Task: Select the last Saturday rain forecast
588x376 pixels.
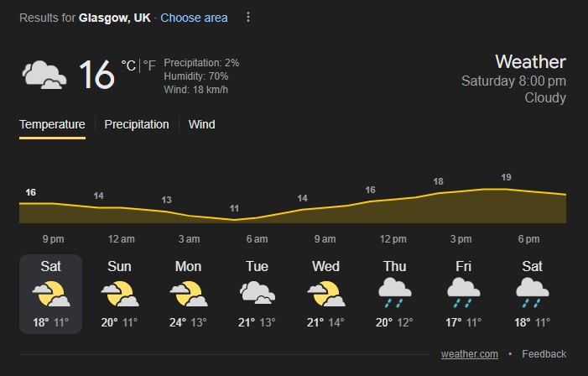Action: coord(532,294)
